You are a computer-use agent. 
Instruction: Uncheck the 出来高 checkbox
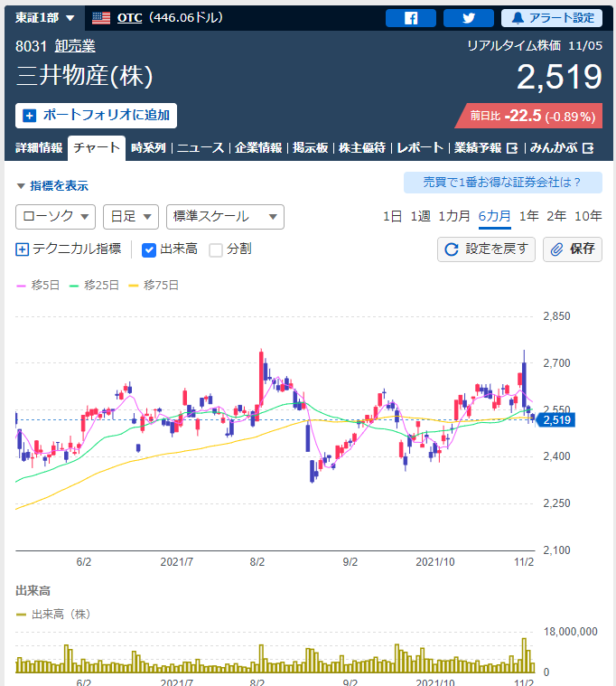tap(149, 249)
